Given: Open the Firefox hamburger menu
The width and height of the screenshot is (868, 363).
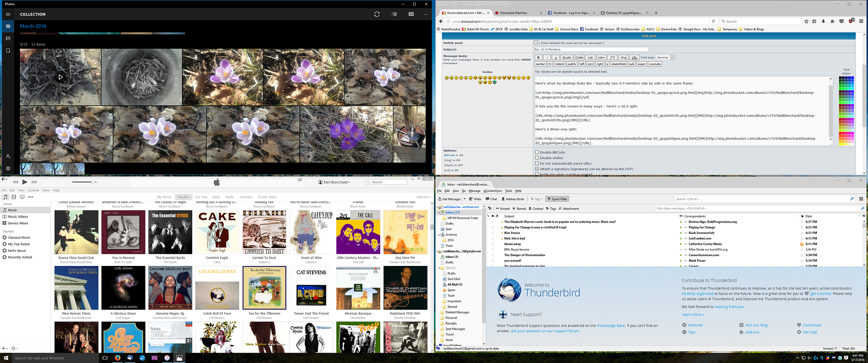Looking at the screenshot, I should coord(861,21).
